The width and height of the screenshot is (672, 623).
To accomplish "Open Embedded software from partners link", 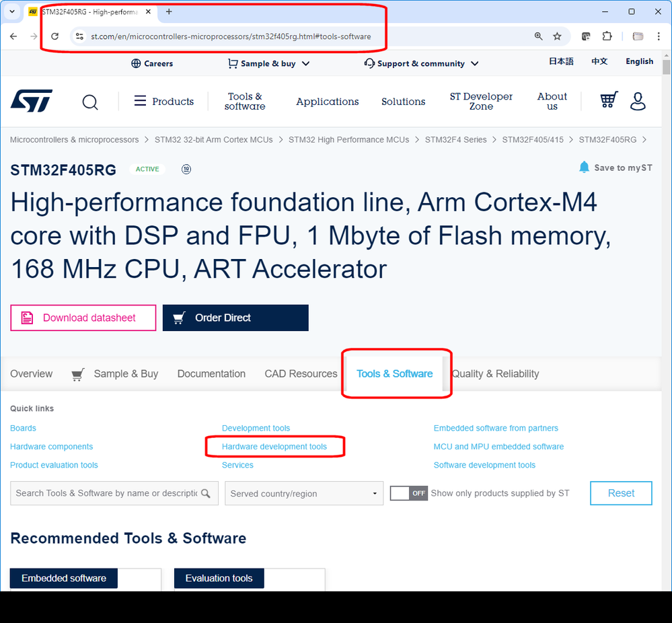I will 496,429.
